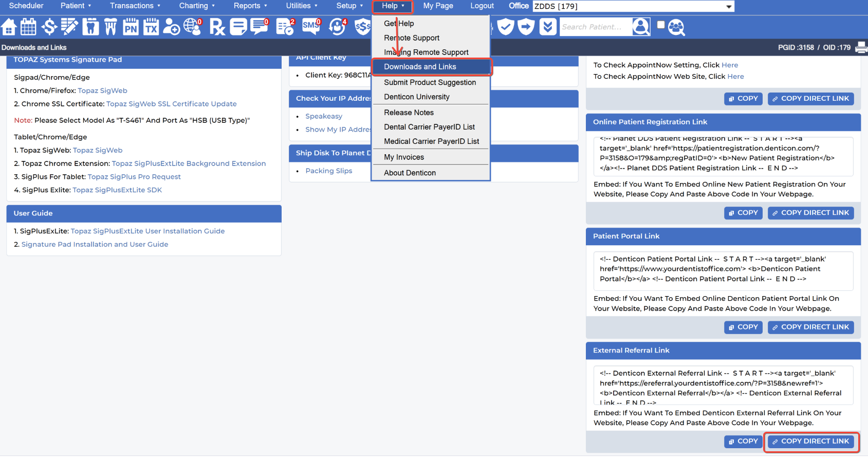The image size is (868, 459).
Task: Open My Invoices menu entry
Action: [404, 157]
